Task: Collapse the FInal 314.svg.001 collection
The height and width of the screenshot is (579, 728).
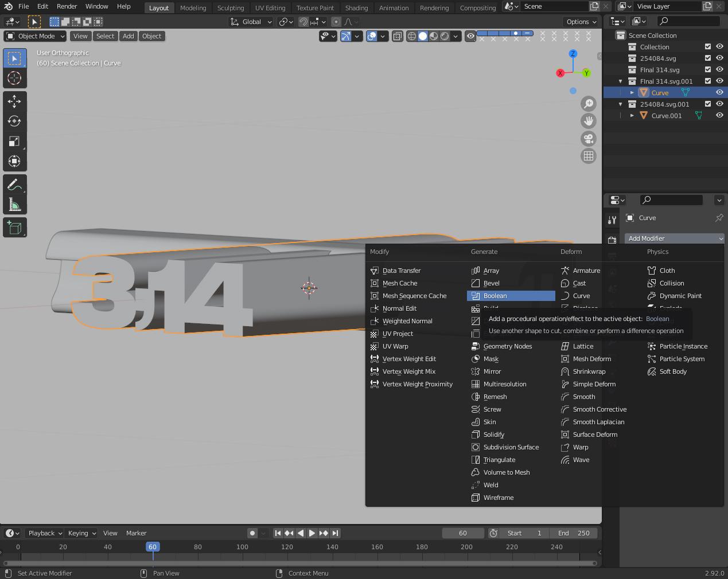Action: pyautogui.click(x=620, y=81)
